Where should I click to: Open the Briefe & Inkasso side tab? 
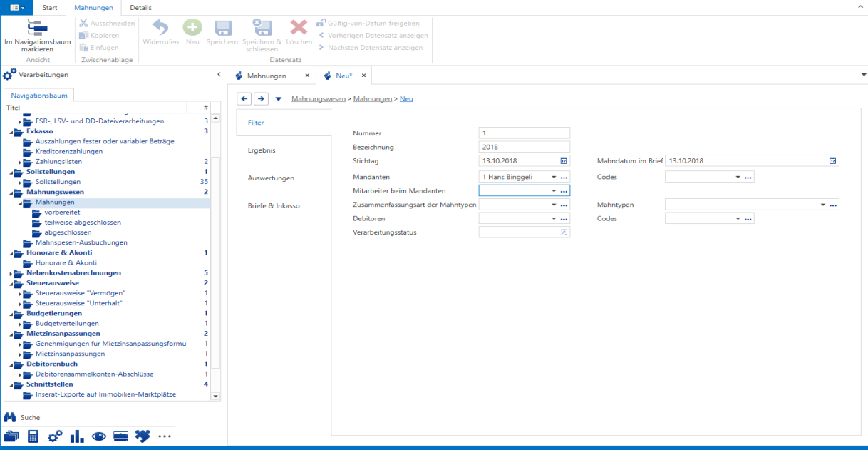tap(274, 205)
